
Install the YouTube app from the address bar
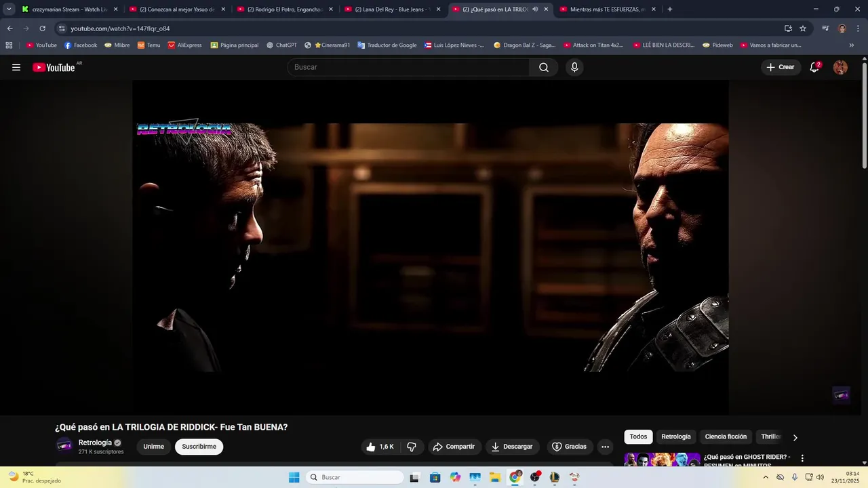(x=788, y=28)
